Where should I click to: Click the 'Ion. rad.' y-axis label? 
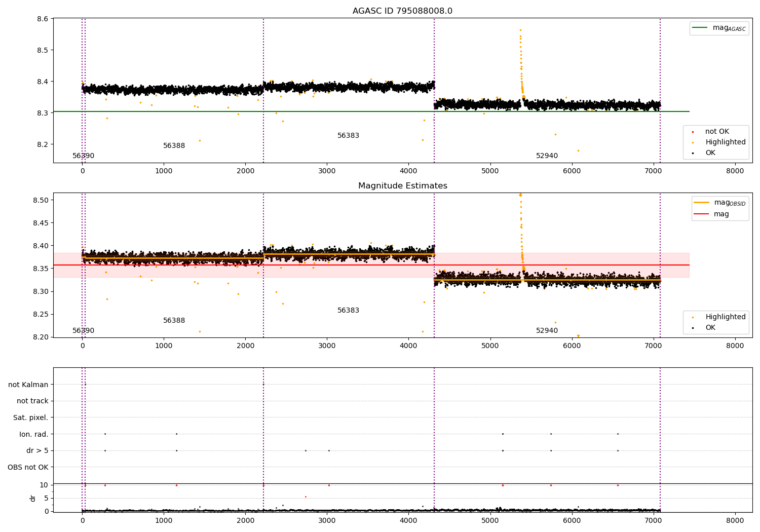[34, 434]
